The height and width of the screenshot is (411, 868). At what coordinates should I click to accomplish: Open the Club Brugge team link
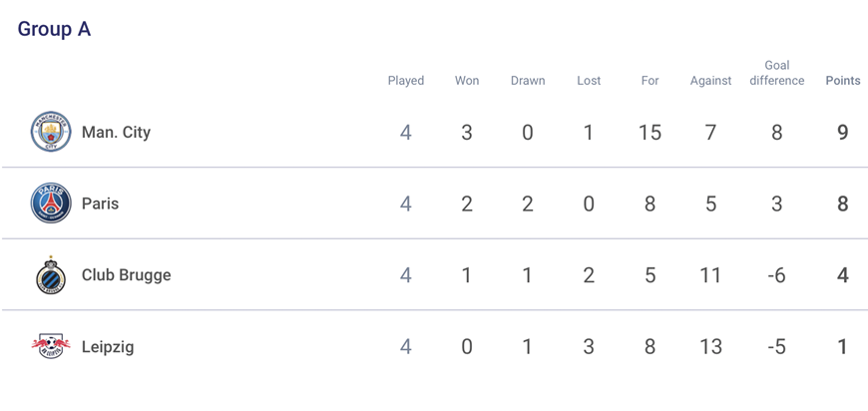[x=127, y=275]
